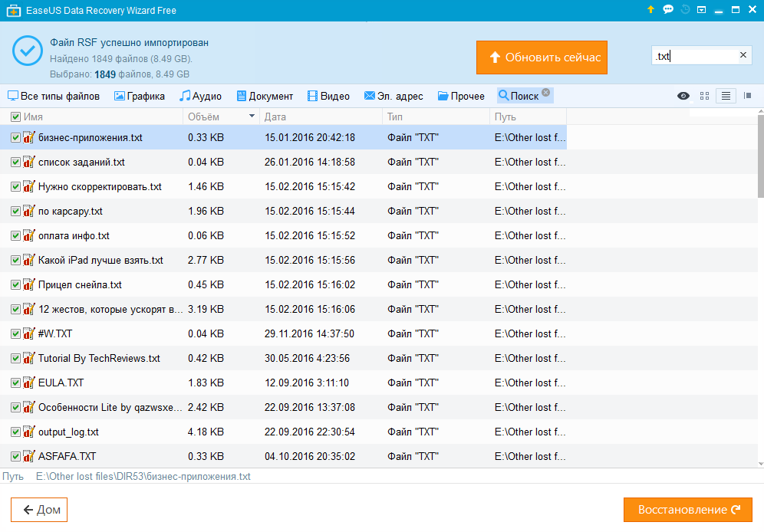This screenshot has width=764, height=532.
Task: Uncheck the Нужно скорректировать.txt checkbox
Action: pyautogui.click(x=15, y=187)
